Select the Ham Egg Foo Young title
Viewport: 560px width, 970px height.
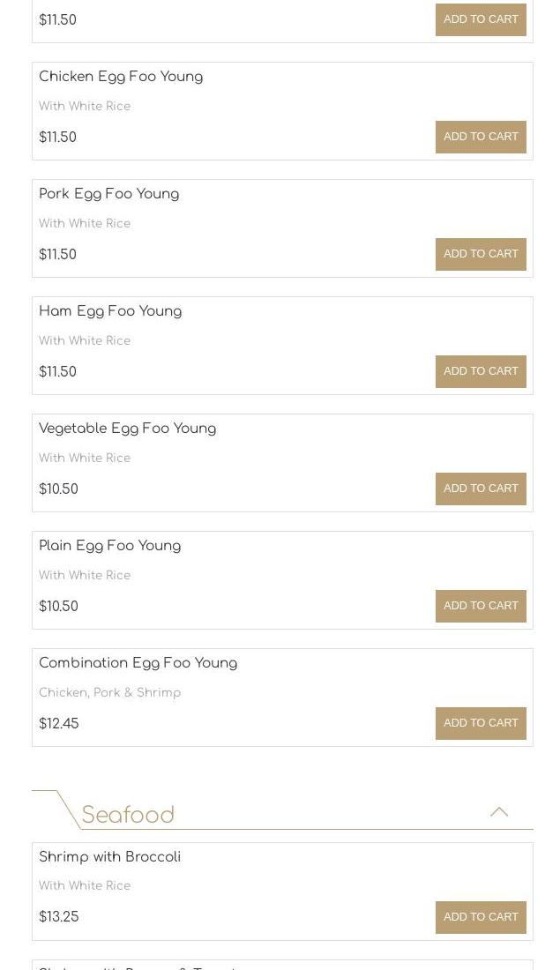pos(110,311)
